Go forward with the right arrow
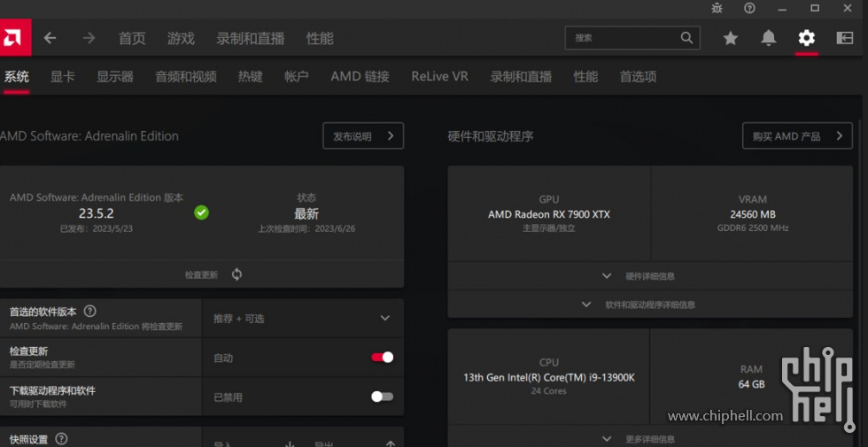The image size is (868, 447). point(89,37)
